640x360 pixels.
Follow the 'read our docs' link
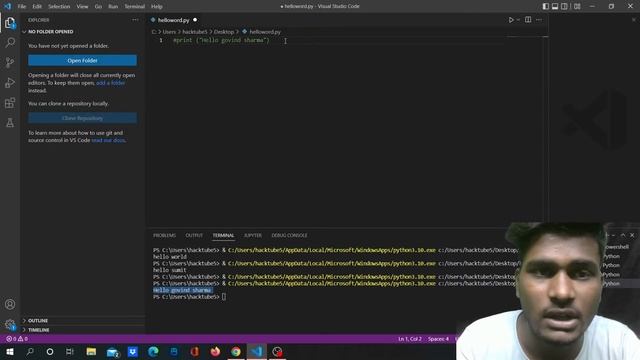108,140
